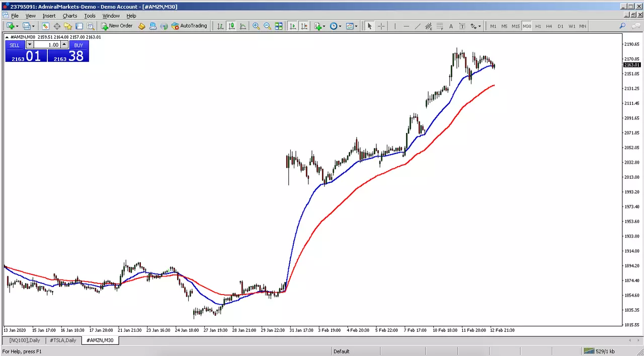Select D1 timeframe

560,26
